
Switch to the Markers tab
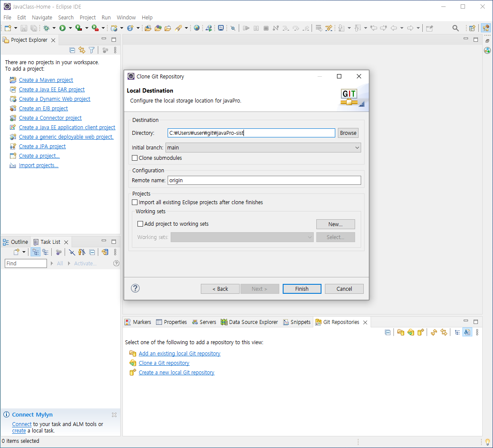pyautogui.click(x=138, y=322)
